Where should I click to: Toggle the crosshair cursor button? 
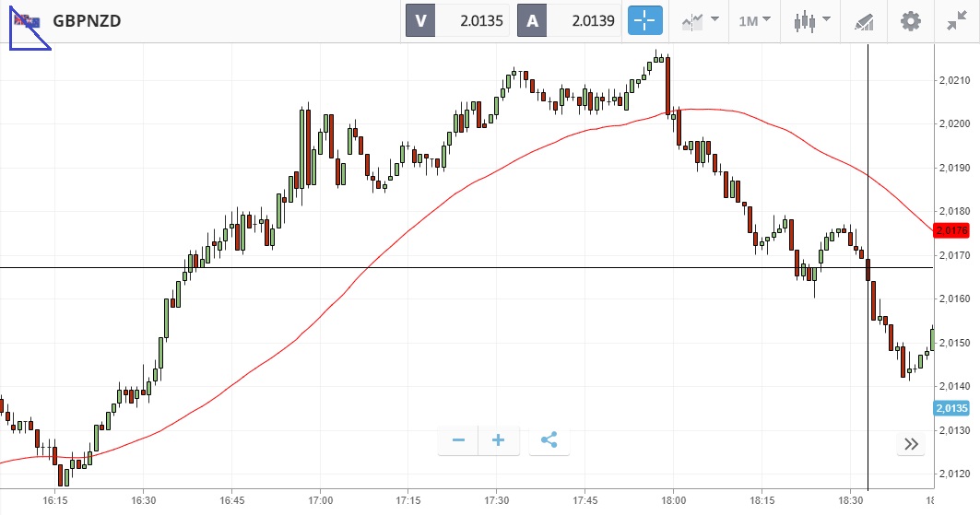(645, 20)
